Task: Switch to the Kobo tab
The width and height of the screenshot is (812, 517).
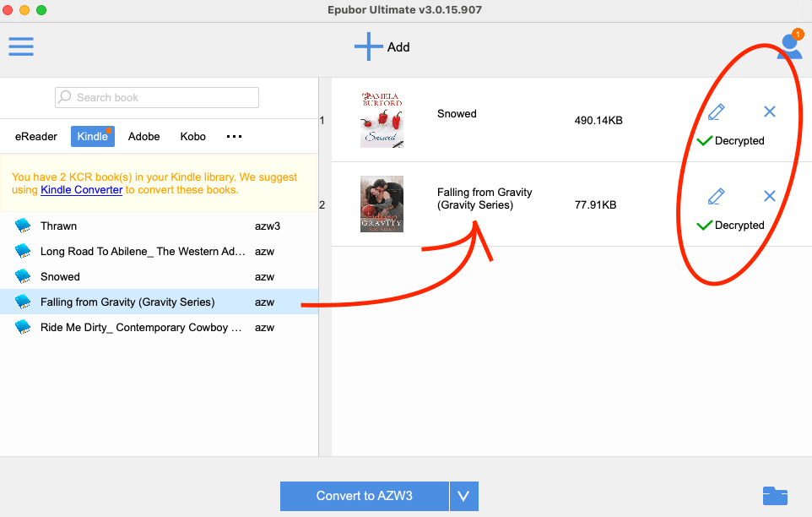Action: point(193,137)
